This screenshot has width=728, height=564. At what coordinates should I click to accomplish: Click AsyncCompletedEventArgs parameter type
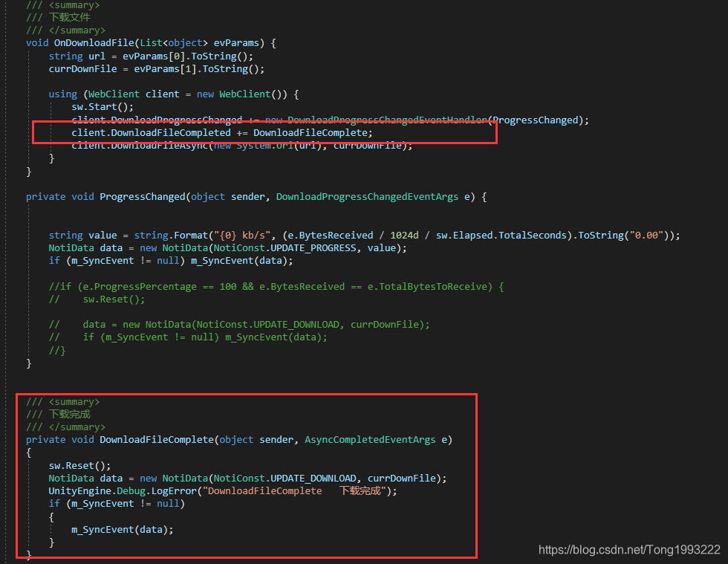point(370,439)
